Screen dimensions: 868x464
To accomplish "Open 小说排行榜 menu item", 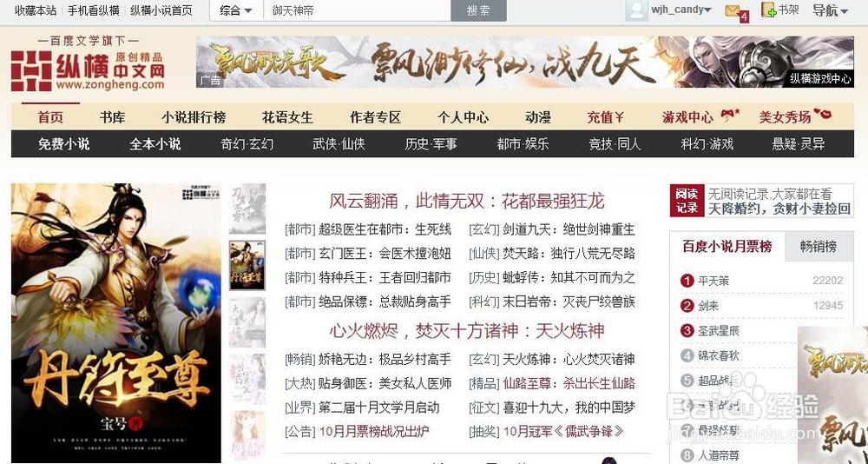I will pos(194,117).
